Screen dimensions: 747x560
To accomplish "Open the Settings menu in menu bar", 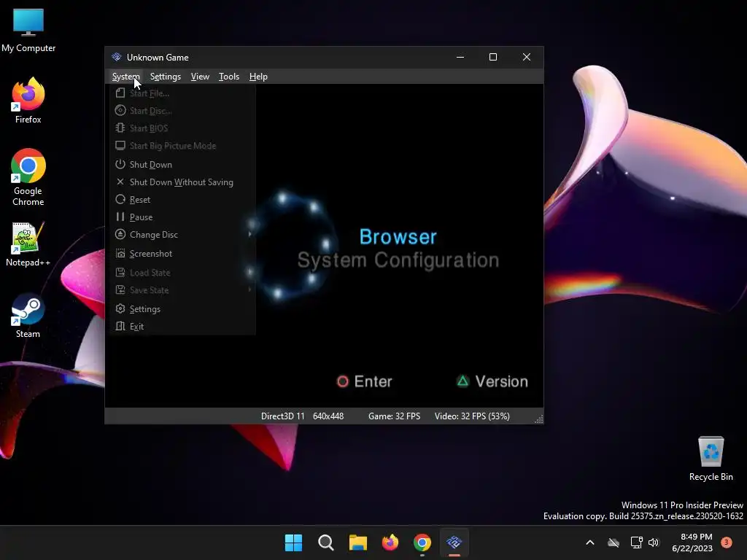I will 166,76.
